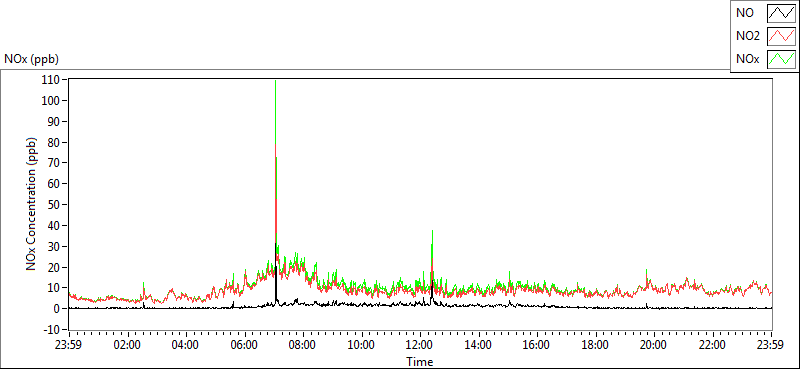This screenshot has height=369, width=800.
Task: Click the 16:00 time axis label
Action: click(x=537, y=345)
